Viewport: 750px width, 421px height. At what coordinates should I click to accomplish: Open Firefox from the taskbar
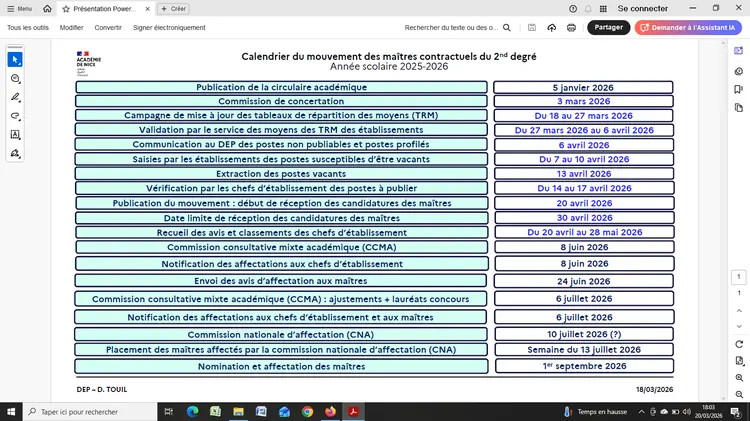coord(330,411)
